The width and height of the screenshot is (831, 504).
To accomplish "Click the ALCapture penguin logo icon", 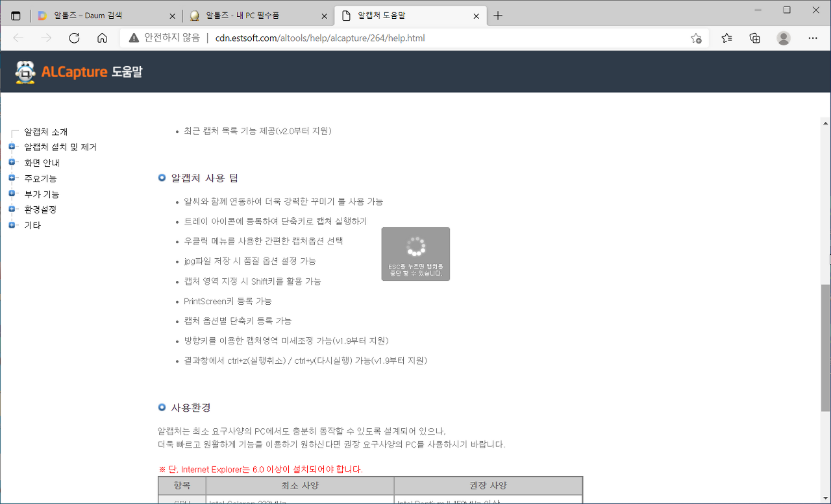I will pyautogui.click(x=25, y=72).
